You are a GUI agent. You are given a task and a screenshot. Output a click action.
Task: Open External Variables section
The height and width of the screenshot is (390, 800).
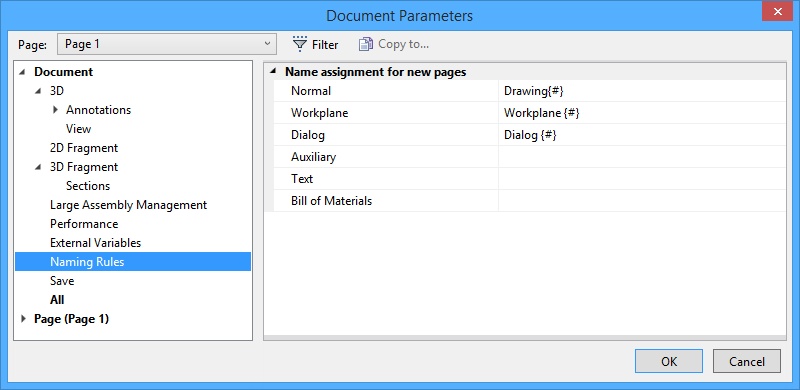pos(95,242)
